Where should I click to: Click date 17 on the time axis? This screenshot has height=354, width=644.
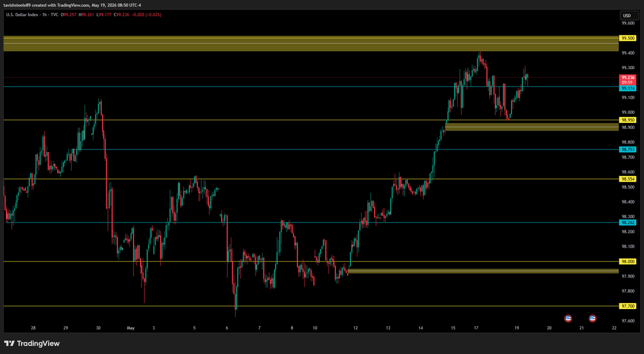click(x=475, y=327)
